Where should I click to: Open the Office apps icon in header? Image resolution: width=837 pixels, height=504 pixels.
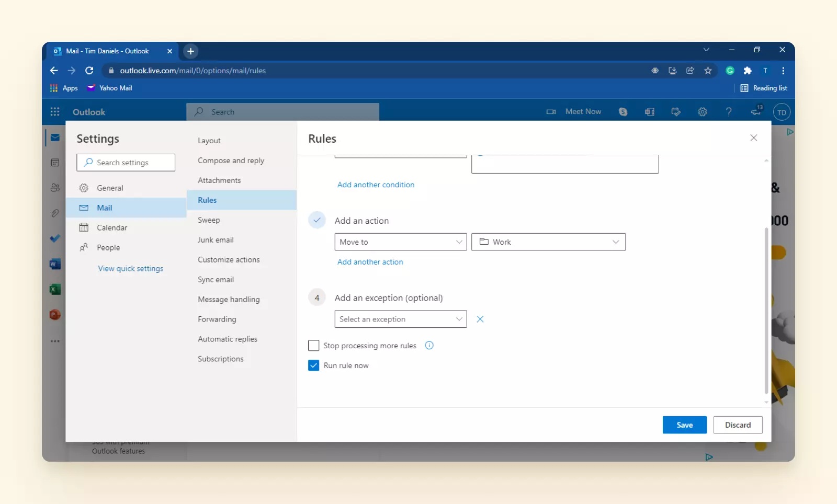pos(650,111)
